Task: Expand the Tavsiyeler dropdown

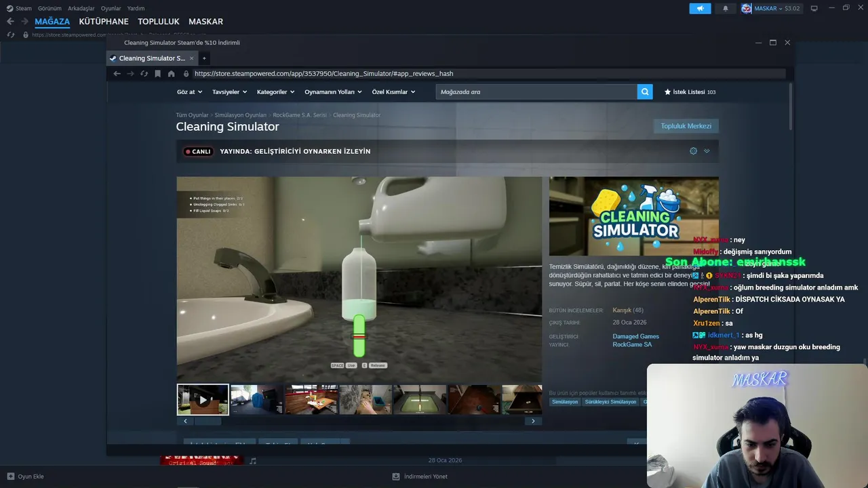Action: tap(229, 91)
